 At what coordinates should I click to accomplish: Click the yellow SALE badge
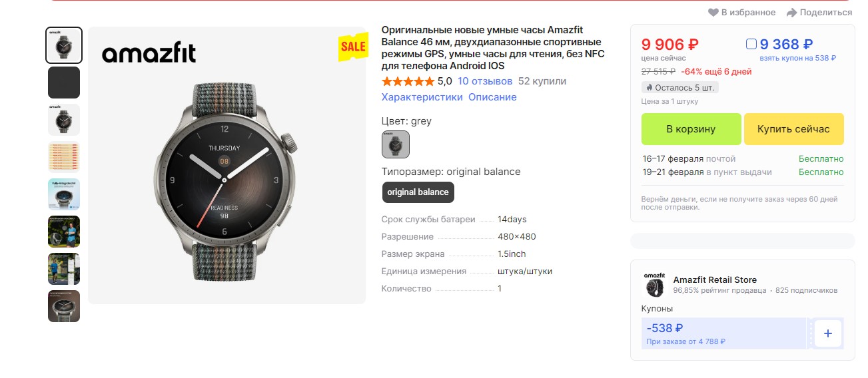tap(353, 46)
